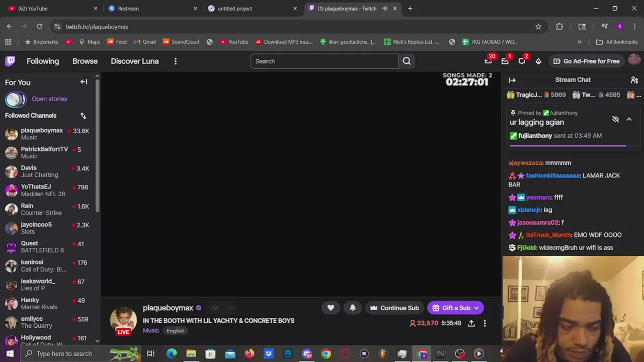Open plaqueboymax channel in sidebar
Image resolution: width=644 pixels, height=362 pixels.
[x=47, y=134]
